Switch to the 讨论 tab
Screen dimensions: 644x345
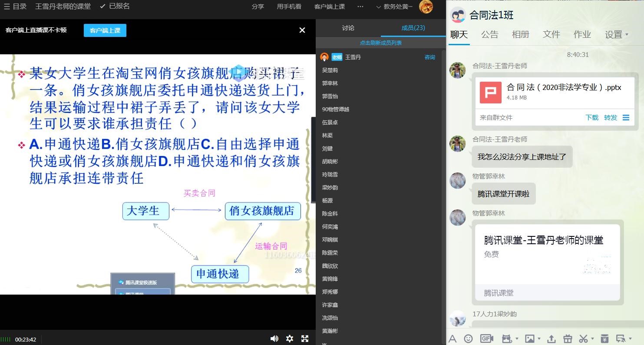tap(348, 28)
